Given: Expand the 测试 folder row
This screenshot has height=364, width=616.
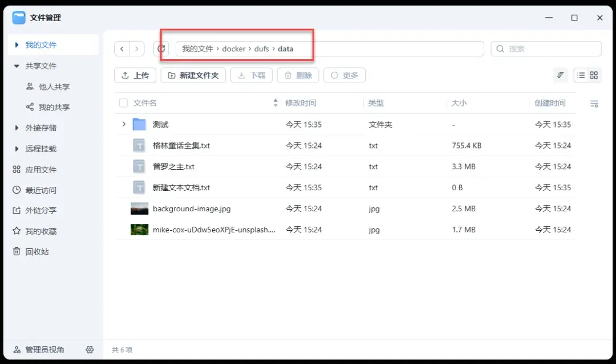Looking at the screenshot, I should click(x=124, y=124).
